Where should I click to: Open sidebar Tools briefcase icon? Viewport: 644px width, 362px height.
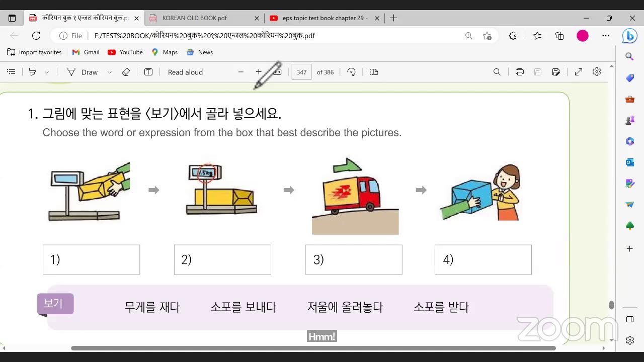point(630,99)
